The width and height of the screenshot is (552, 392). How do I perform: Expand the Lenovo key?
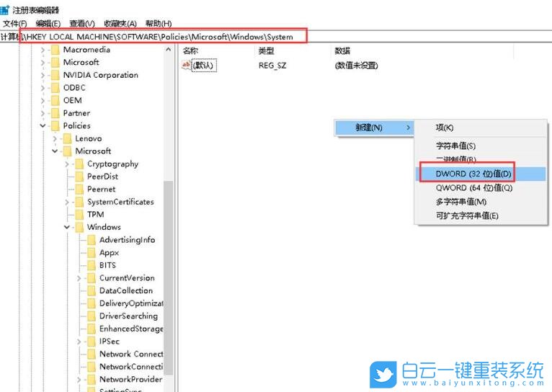coord(55,138)
